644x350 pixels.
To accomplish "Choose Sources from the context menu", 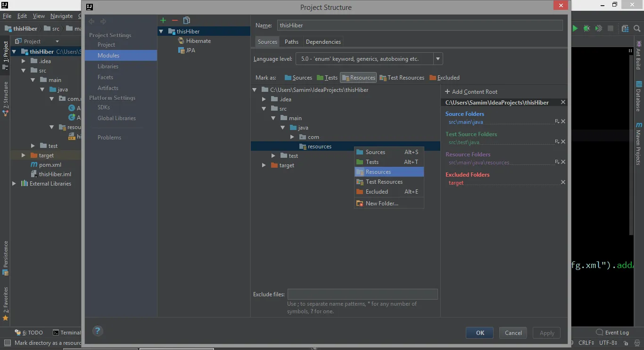I will [x=389, y=152].
